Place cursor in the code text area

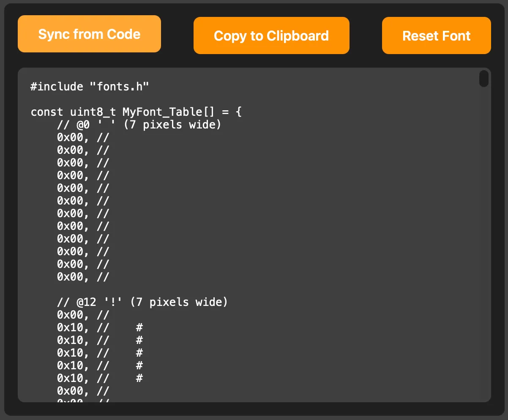pos(254,232)
